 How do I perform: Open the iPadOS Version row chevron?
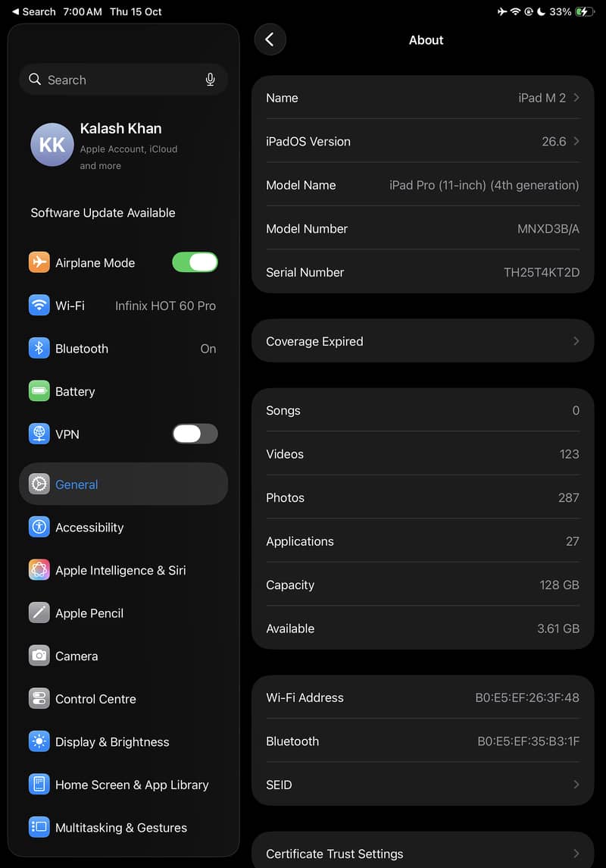click(x=576, y=141)
